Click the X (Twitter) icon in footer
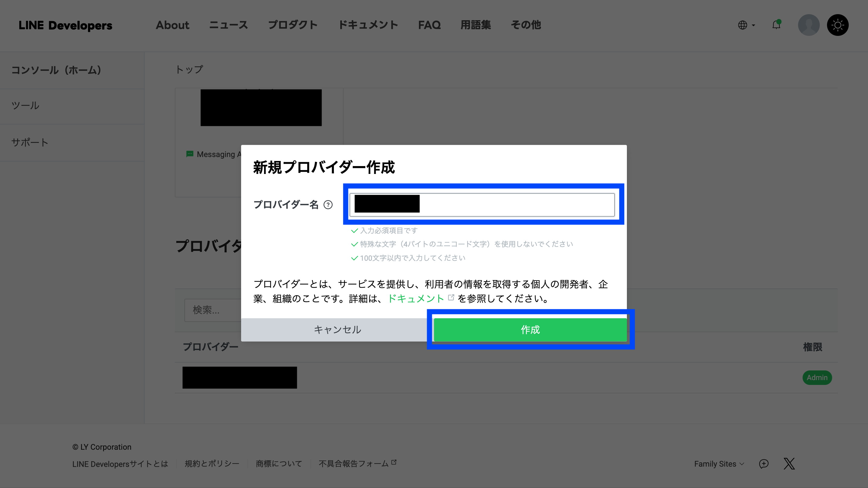Image resolution: width=868 pixels, height=488 pixels. click(789, 464)
